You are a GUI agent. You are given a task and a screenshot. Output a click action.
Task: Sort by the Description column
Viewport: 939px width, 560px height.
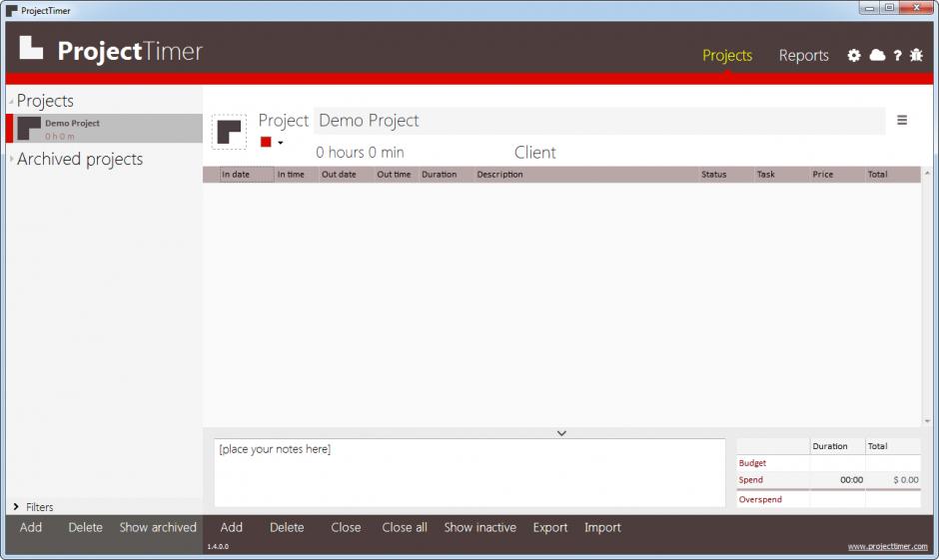pyautogui.click(x=586, y=174)
